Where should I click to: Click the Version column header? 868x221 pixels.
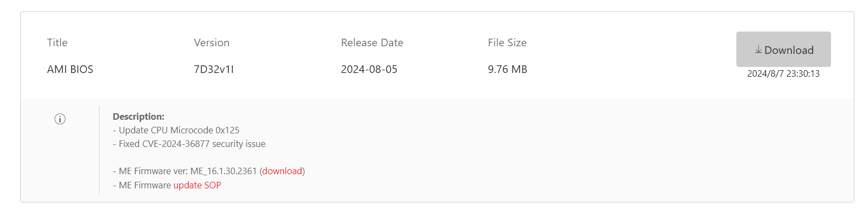tap(212, 42)
